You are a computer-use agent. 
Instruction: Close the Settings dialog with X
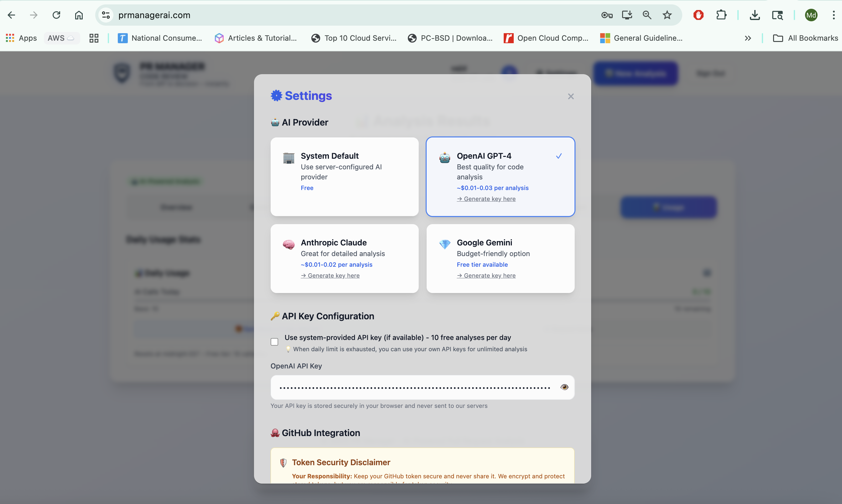point(570,96)
